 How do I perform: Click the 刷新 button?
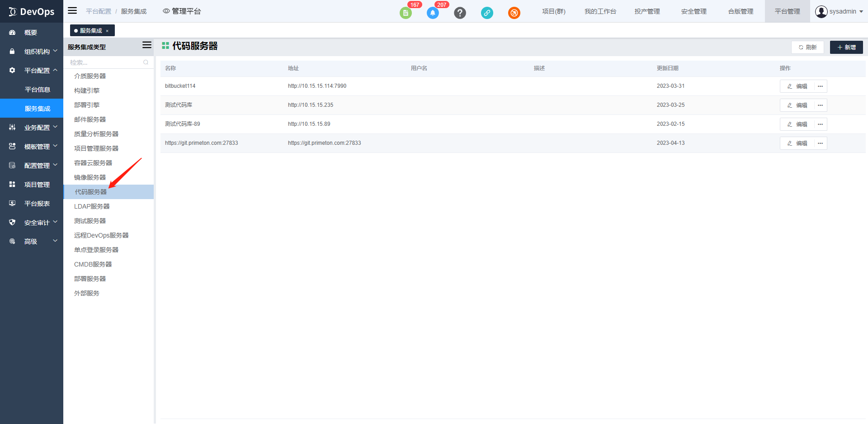pos(807,48)
